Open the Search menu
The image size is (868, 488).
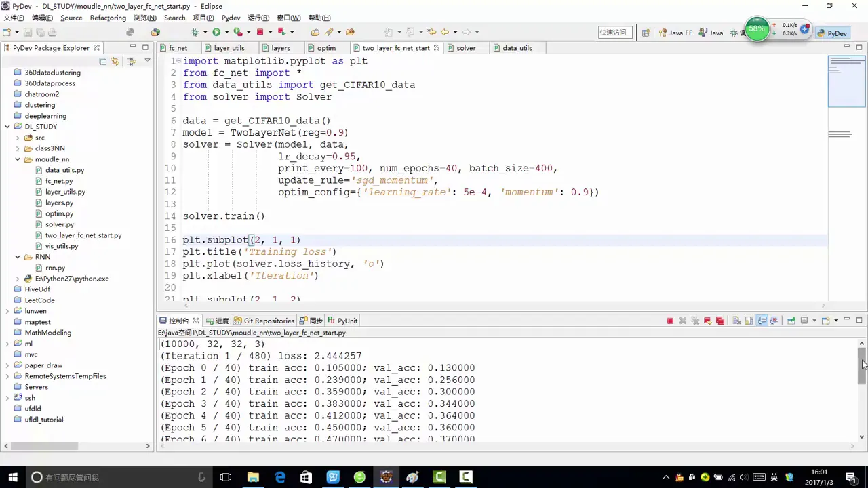pyautogui.click(x=174, y=18)
